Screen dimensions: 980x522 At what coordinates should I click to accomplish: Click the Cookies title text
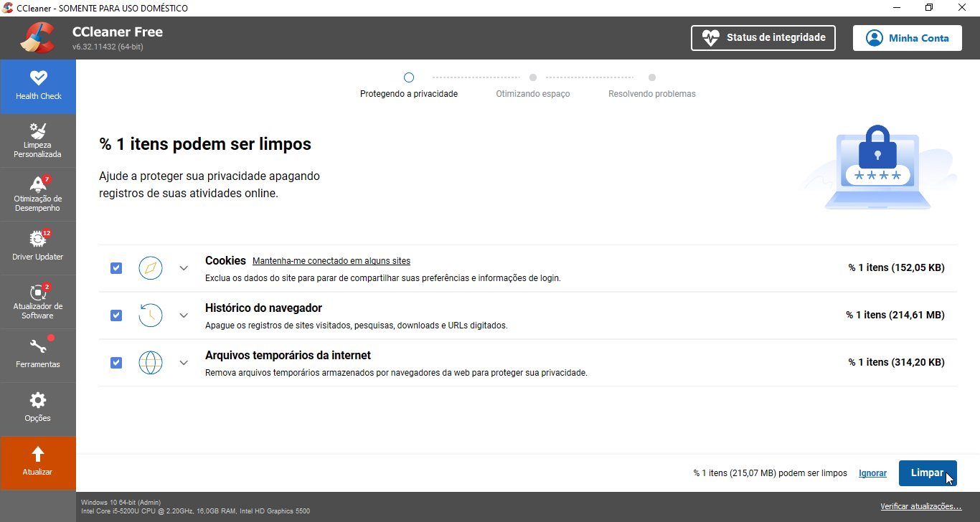click(x=225, y=261)
